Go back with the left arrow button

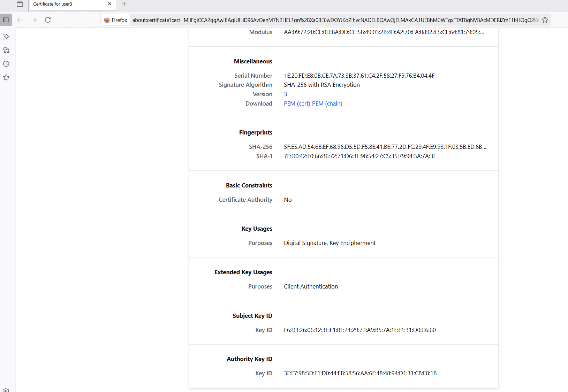point(20,20)
